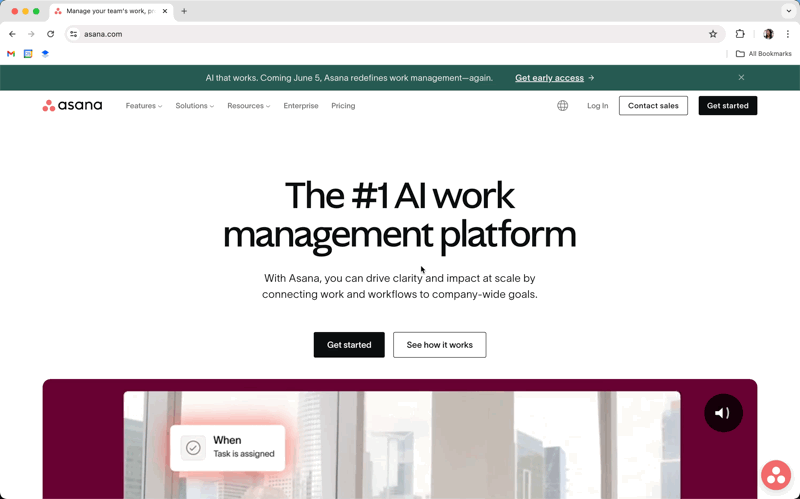Expand the Solutions dropdown menu
800x499 pixels.
click(194, 106)
